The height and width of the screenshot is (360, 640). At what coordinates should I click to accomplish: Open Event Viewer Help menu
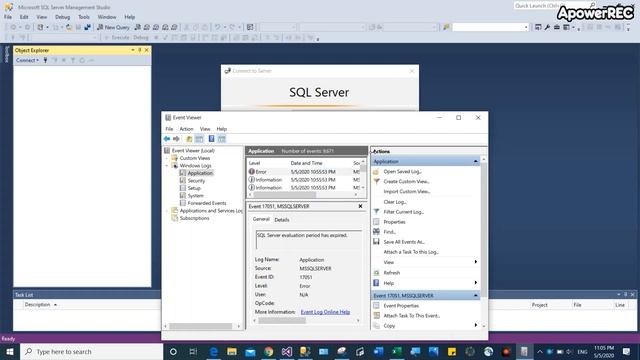pyautogui.click(x=221, y=129)
